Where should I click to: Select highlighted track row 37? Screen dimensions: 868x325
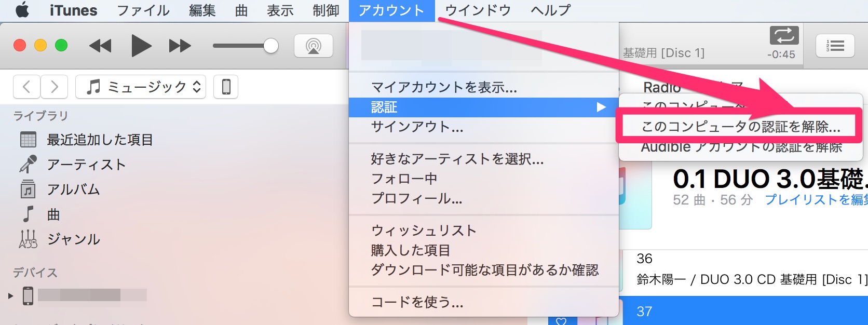click(745, 310)
